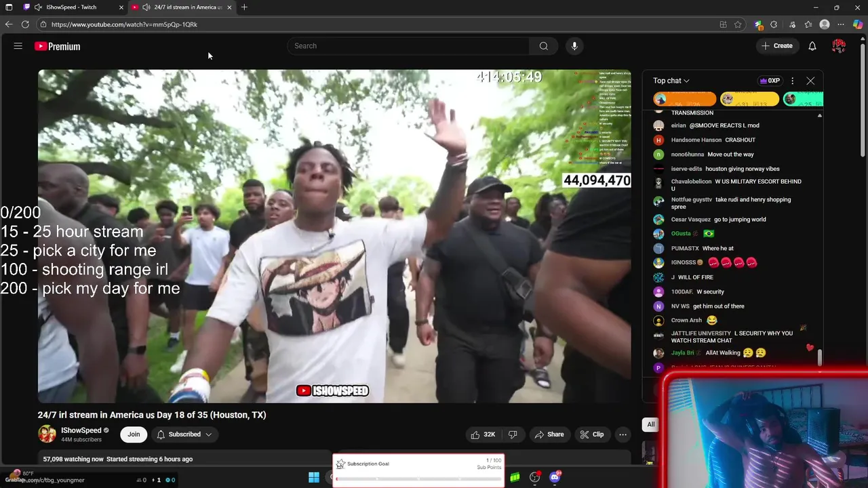Open the favorites list icon
This screenshot has height=488, width=868.
pos(808,24)
